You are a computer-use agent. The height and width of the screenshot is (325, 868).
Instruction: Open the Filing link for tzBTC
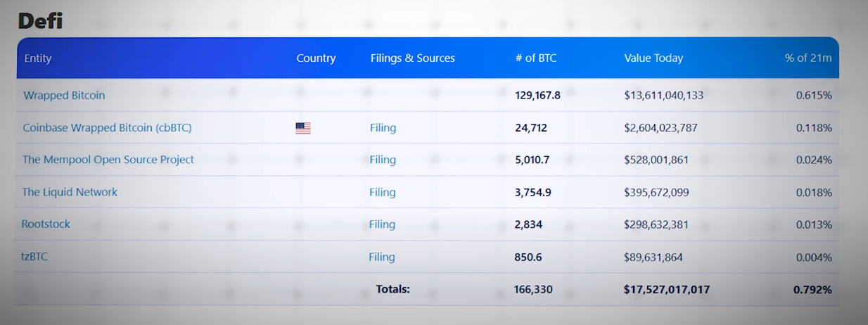(382, 257)
